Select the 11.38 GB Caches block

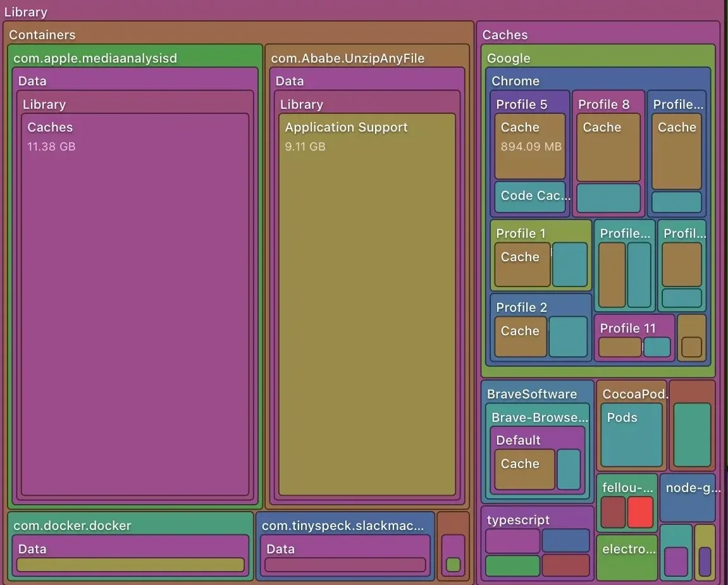click(x=135, y=305)
